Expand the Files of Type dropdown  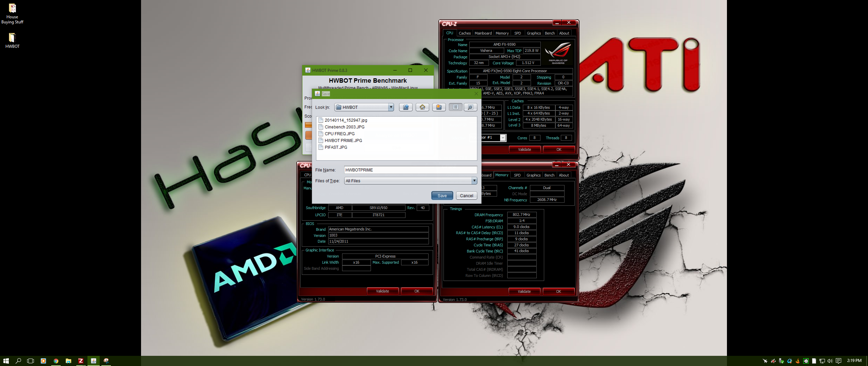coord(474,181)
